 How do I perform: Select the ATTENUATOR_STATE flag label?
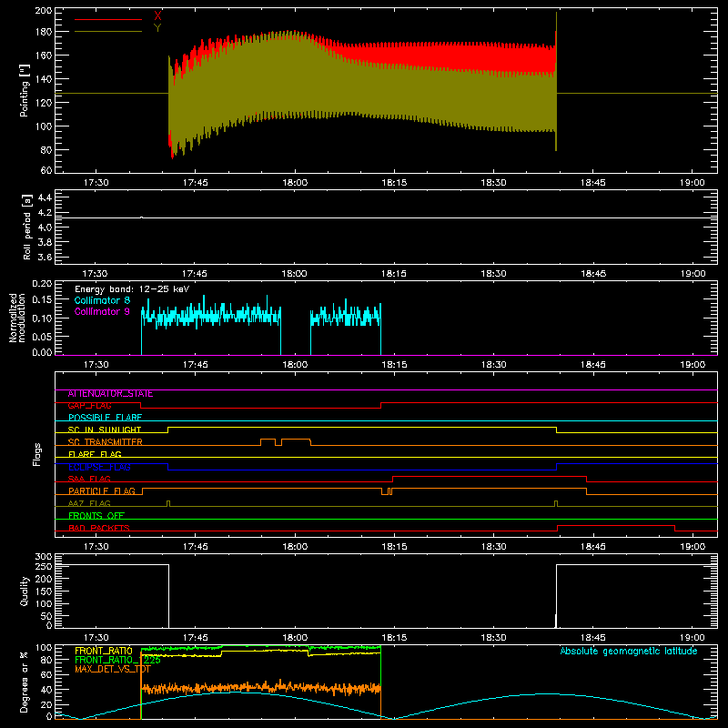(110, 394)
